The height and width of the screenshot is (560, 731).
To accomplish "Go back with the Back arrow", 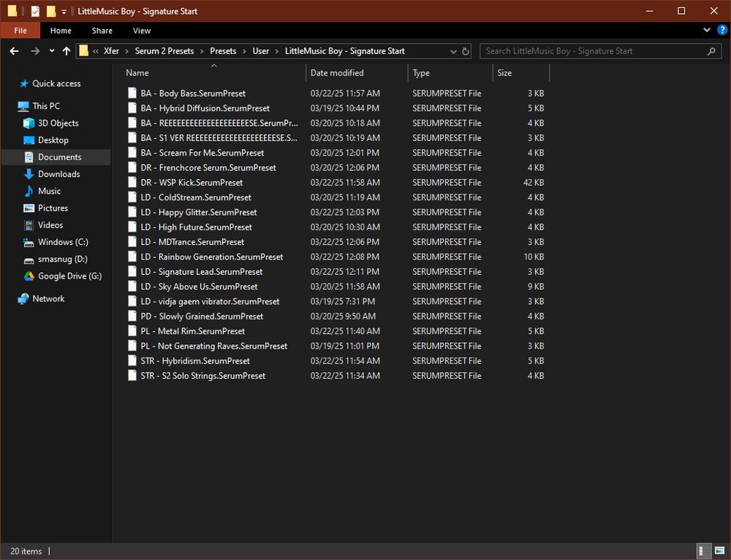I will (x=14, y=51).
